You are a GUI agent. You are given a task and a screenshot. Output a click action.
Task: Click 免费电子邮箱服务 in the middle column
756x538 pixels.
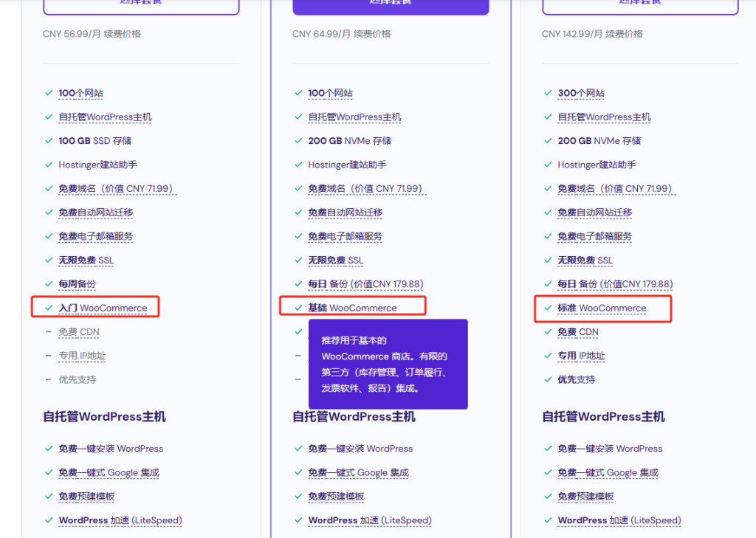point(345,236)
